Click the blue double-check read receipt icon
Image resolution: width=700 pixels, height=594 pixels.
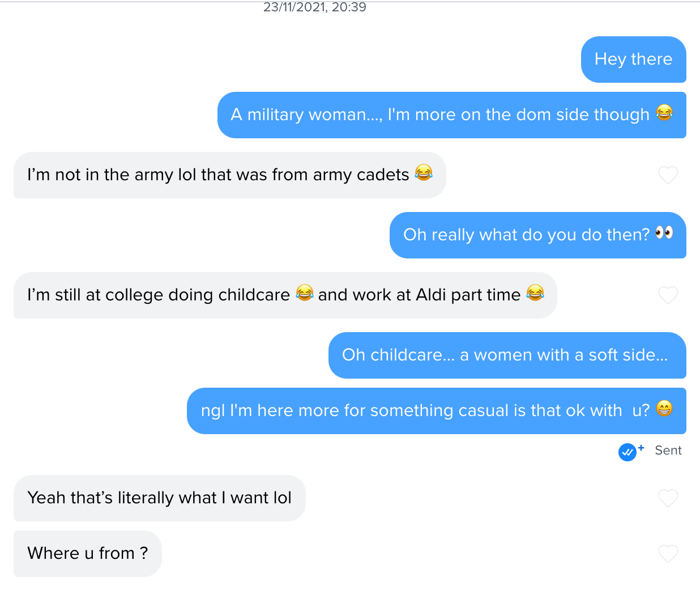(x=627, y=452)
